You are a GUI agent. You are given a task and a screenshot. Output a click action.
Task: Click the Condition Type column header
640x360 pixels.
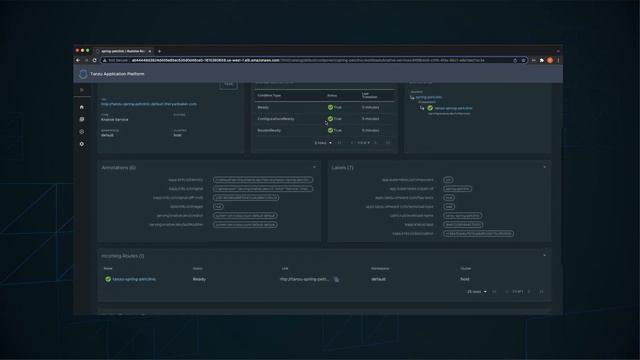pyautogui.click(x=269, y=96)
